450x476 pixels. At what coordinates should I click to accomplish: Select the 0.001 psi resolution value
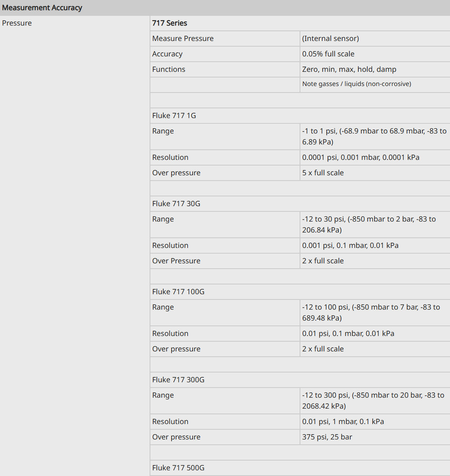coord(350,246)
